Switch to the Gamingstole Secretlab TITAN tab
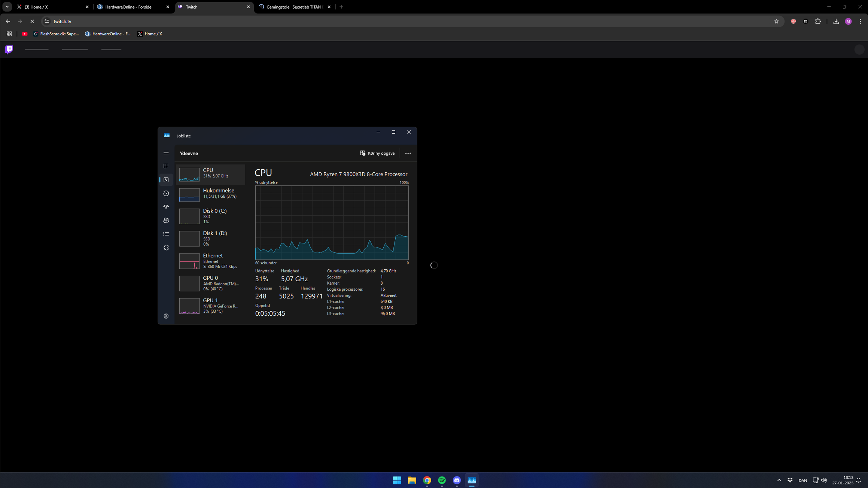Viewport: 868px width, 488px height. tap(294, 7)
